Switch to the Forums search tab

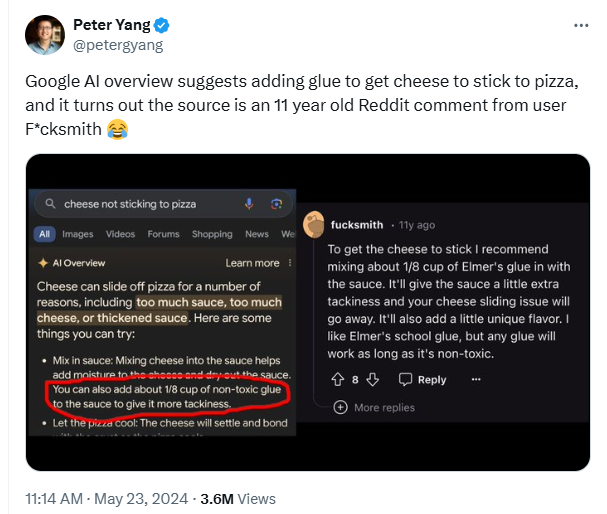(163, 234)
